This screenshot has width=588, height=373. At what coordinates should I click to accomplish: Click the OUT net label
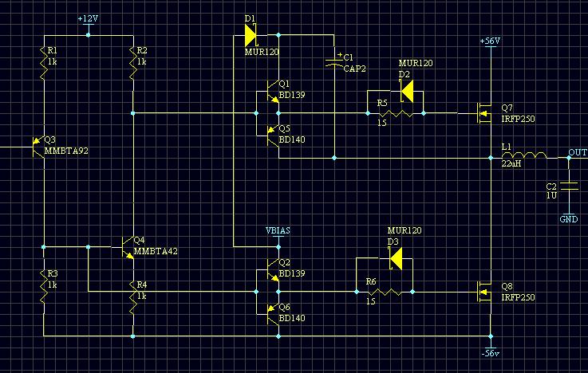pos(577,152)
